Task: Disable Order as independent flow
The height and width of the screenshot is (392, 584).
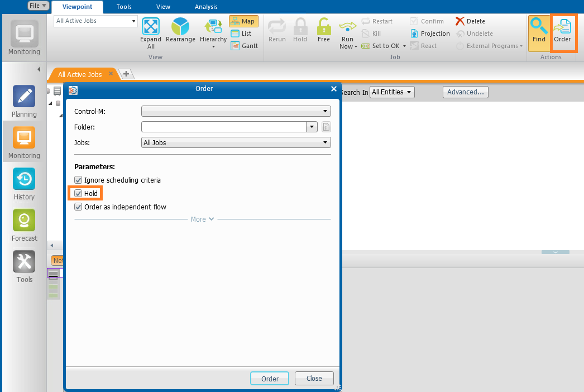Action: tap(79, 207)
